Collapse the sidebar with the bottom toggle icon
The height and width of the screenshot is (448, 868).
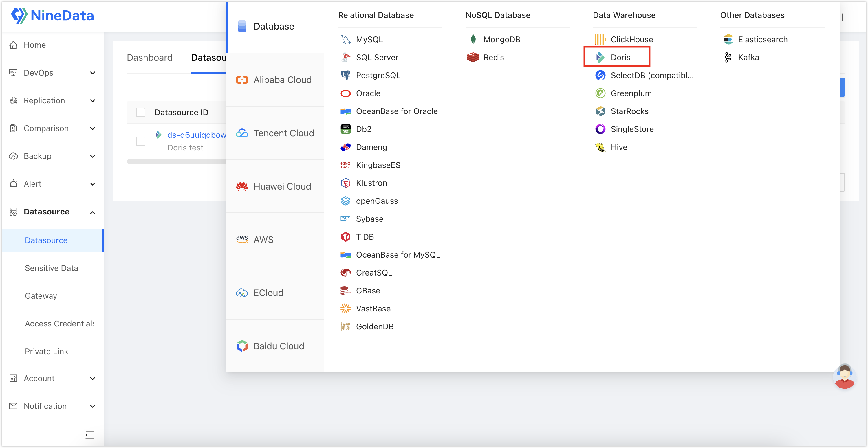tap(90, 434)
